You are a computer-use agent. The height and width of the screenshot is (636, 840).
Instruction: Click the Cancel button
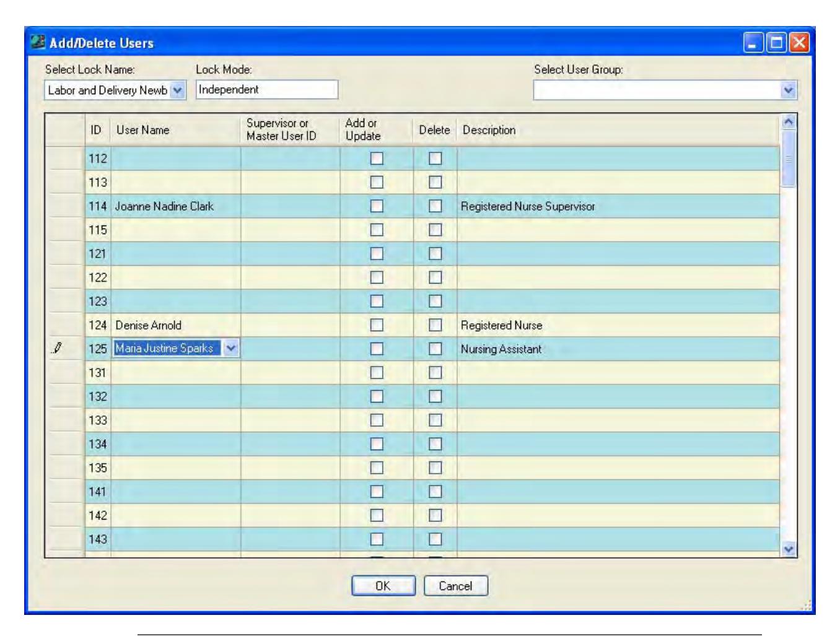(x=456, y=586)
